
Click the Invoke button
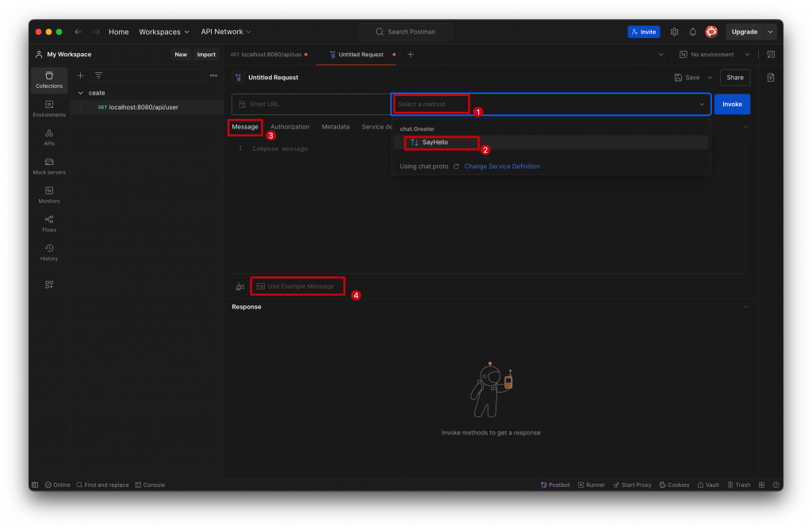[x=732, y=104]
